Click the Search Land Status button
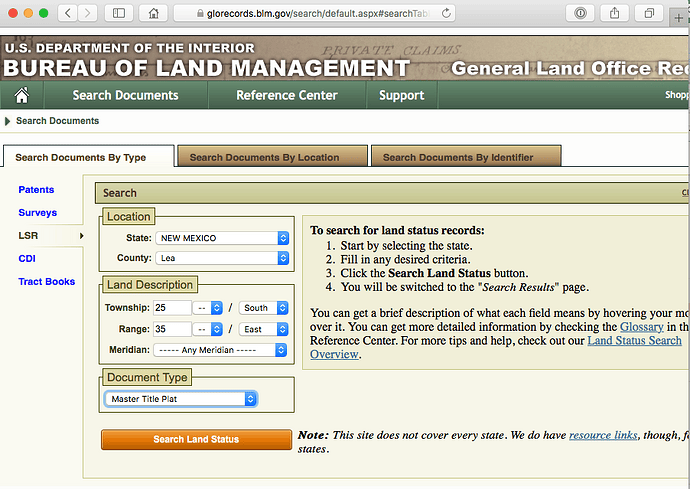 pos(196,439)
